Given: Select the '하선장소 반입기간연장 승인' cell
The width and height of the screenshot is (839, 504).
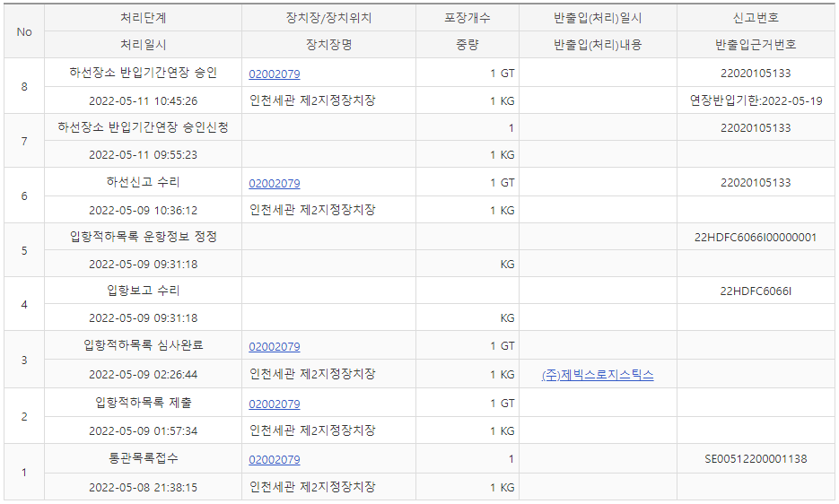Looking at the screenshot, I should (143, 73).
